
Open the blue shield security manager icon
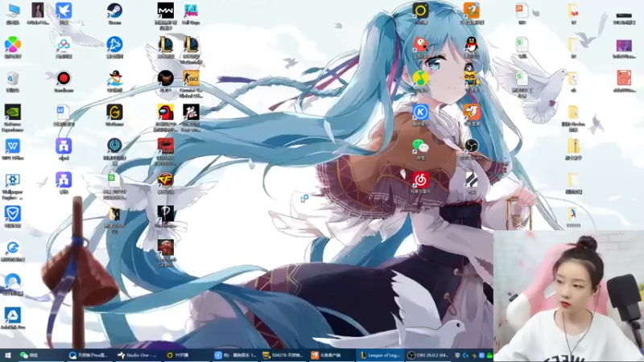point(13,214)
